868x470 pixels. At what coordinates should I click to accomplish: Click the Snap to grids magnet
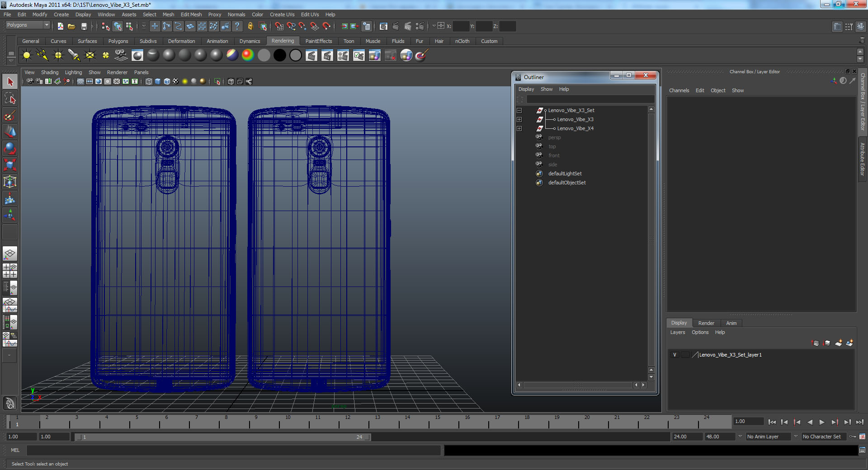279,26
